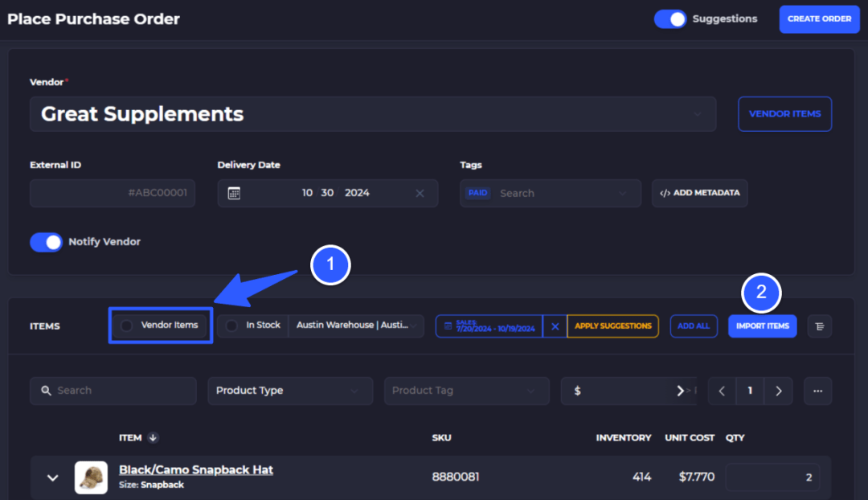This screenshot has height=500, width=868.
Task: Focus the External ID input field
Action: click(113, 193)
